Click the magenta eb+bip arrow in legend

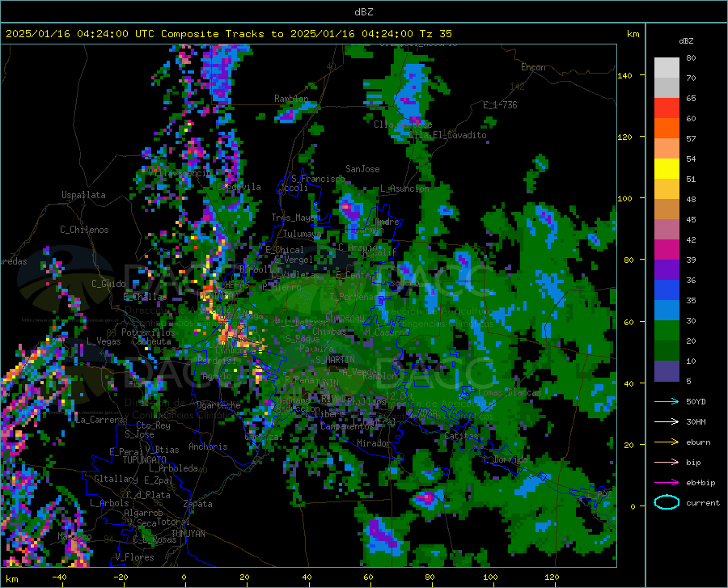pos(667,483)
